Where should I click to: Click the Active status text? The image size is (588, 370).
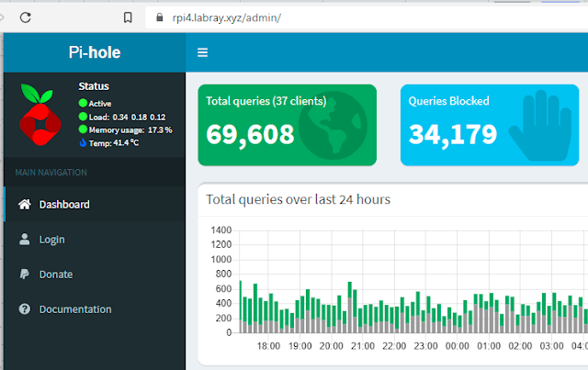(x=100, y=104)
